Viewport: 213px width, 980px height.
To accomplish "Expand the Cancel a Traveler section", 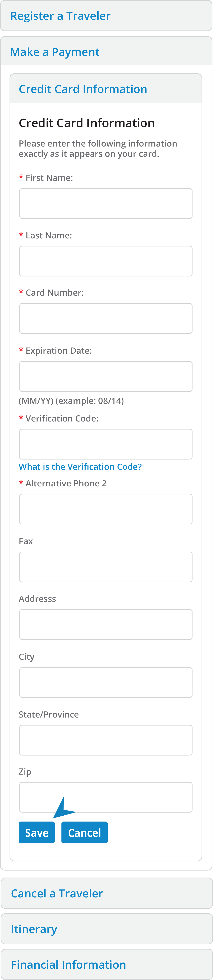I will (x=57, y=893).
